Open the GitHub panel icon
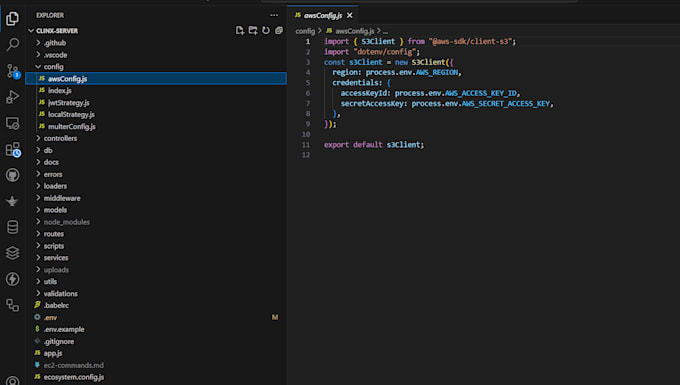The image size is (680, 385). point(12,175)
